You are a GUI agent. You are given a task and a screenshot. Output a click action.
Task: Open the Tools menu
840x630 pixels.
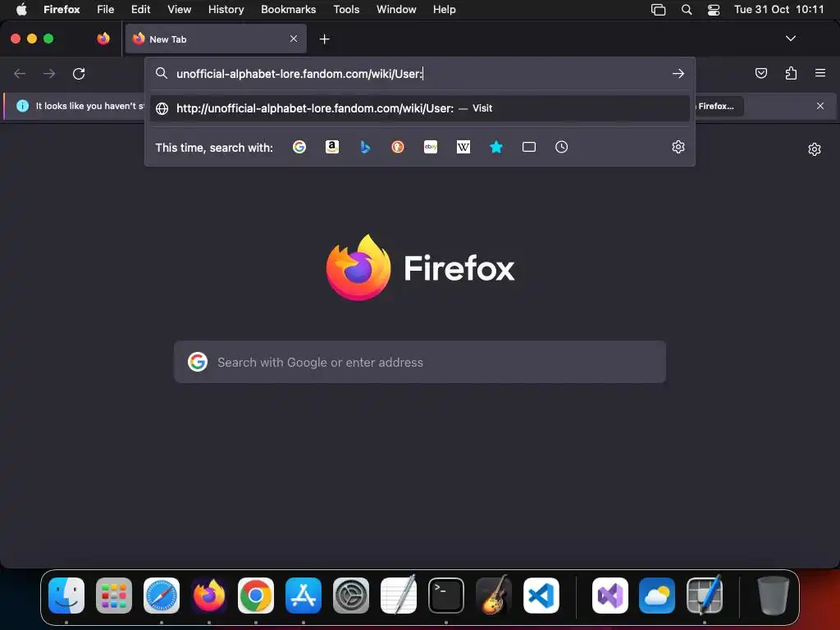346,9
